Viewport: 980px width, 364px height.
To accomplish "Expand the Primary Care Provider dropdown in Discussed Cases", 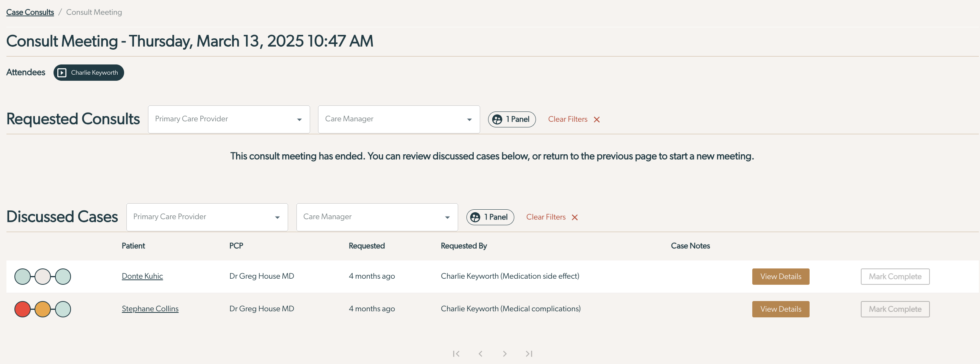I will tap(207, 217).
